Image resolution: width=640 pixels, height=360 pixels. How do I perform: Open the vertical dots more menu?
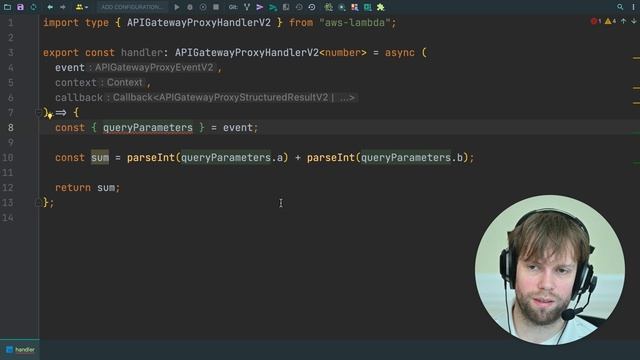coord(633,7)
